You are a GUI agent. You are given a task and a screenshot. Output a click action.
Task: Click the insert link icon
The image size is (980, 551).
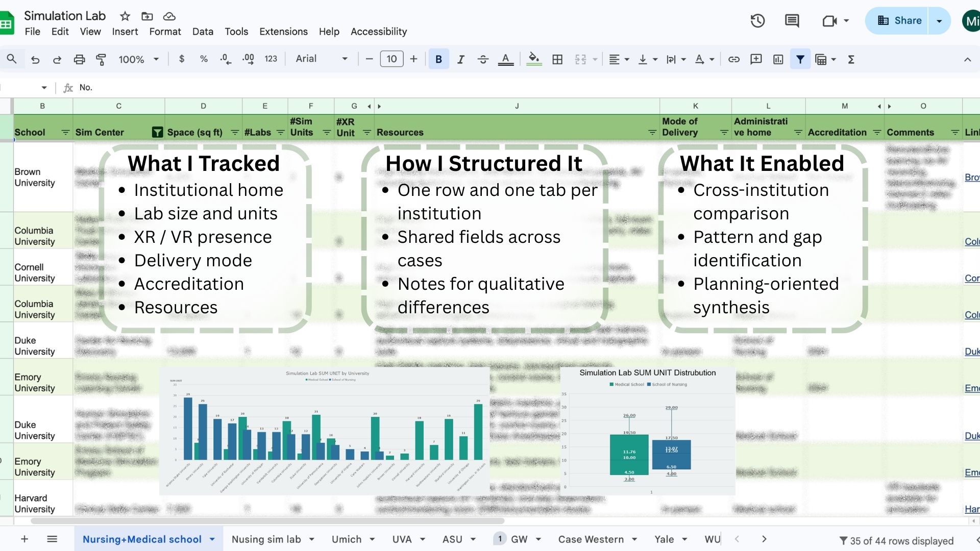(733, 59)
